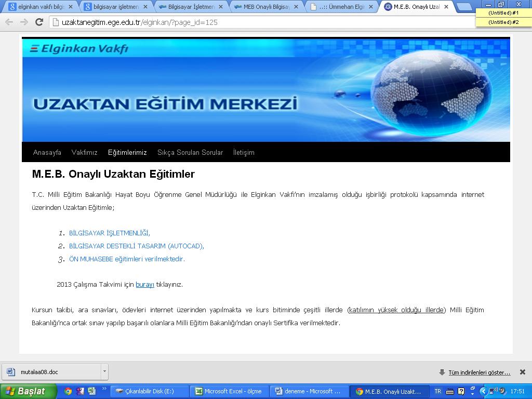The height and width of the screenshot is (399, 532).
Task: Open Sıkça Sorulan Sorular menu item
Action: click(190, 152)
